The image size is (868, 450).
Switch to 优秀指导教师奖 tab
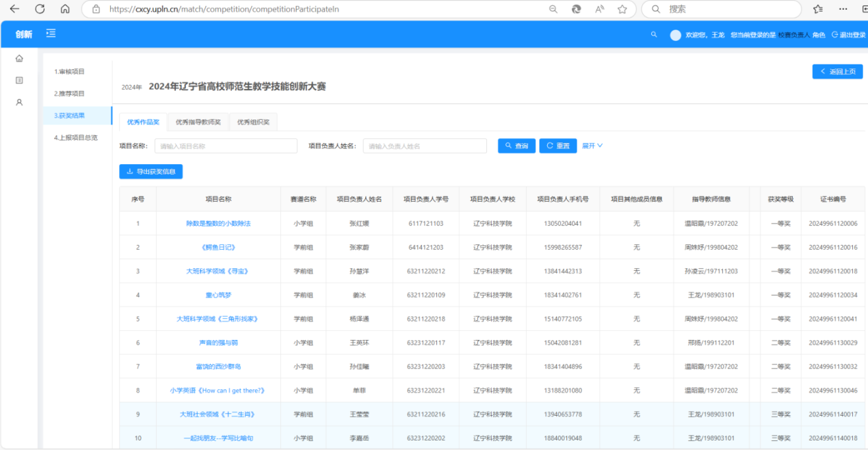click(x=198, y=122)
